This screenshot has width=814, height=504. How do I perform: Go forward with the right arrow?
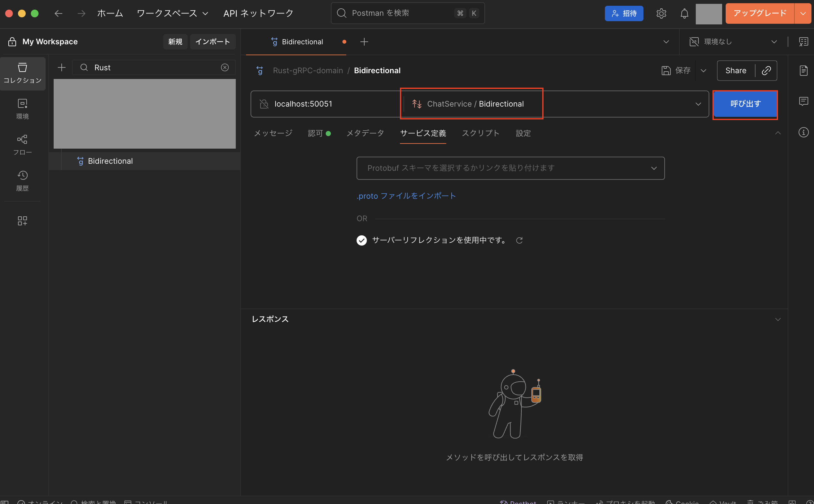[x=81, y=13]
